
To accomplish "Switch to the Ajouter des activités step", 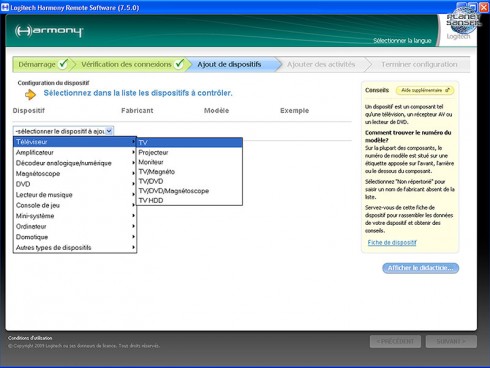I will [x=321, y=64].
